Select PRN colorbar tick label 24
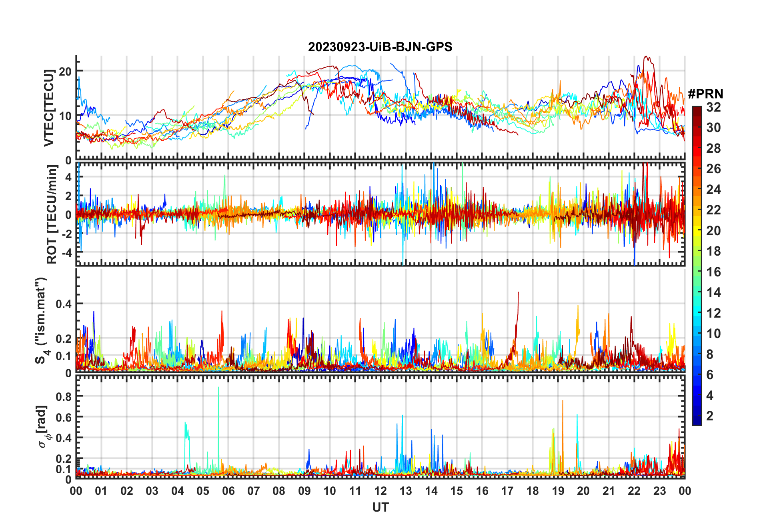 [713, 190]
